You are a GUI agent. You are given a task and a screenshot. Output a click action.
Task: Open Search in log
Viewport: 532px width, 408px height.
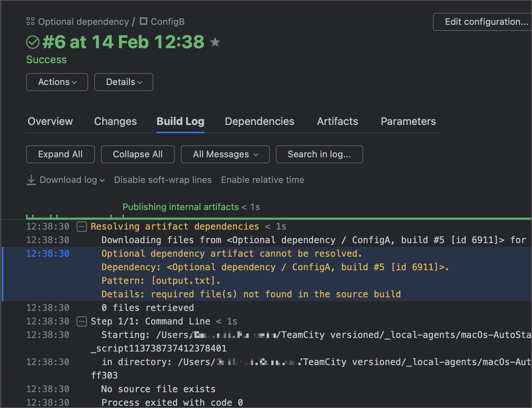tap(319, 154)
